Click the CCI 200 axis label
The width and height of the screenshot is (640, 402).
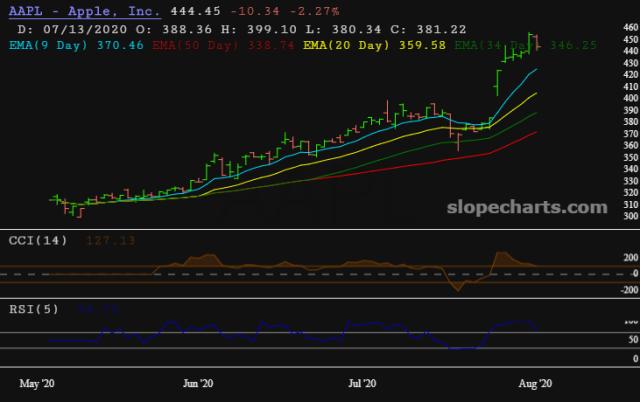pyautogui.click(x=631, y=258)
